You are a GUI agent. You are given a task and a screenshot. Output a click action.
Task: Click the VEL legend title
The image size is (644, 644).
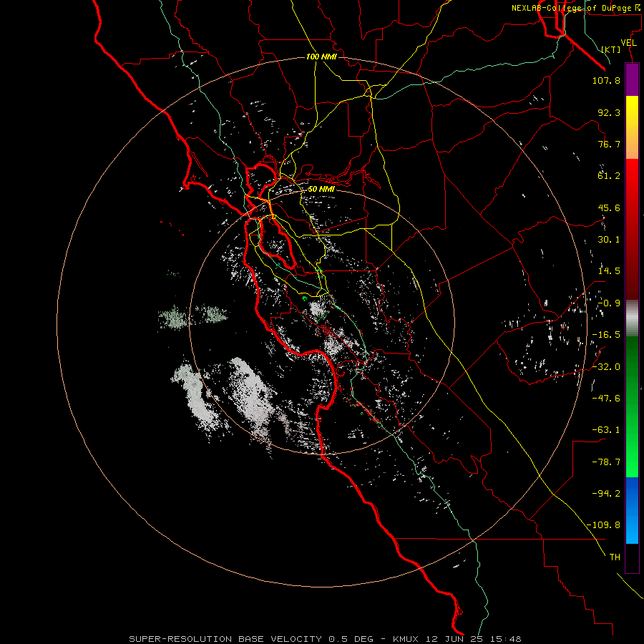[x=628, y=43]
